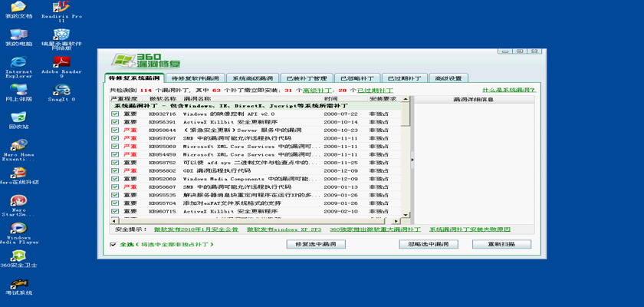This screenshot has height=307, width=644.
Task: Select the KB958687 patch number
Action: click(x=163, y=187)
